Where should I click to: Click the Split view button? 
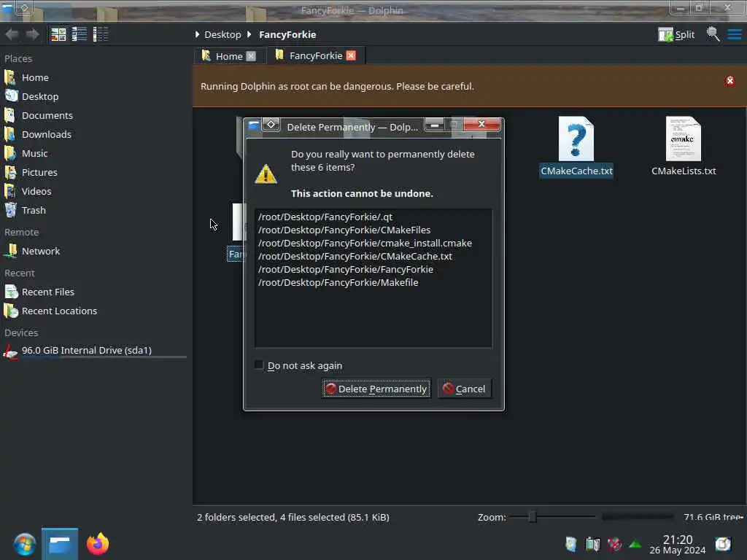point(676,34)
